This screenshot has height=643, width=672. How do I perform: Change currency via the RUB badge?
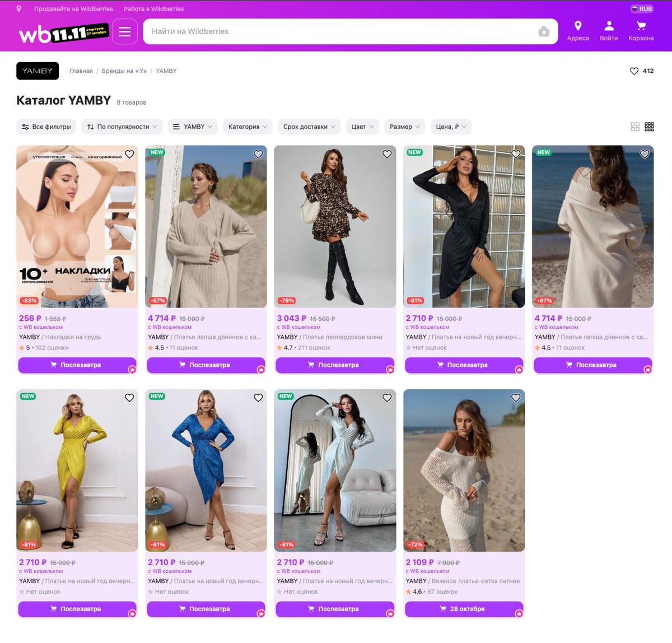(642, 9)
